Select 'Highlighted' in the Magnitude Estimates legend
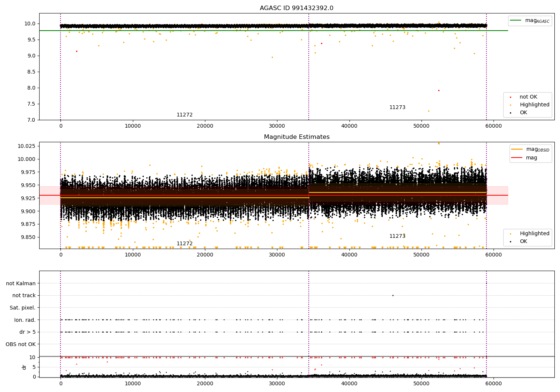The image size is (560, 392). pos(534,234)
